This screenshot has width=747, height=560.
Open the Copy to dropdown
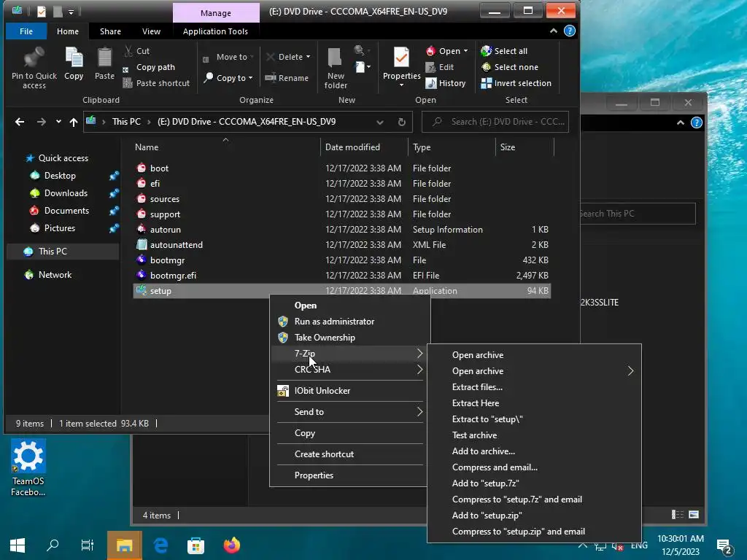[x=228, y=77]
